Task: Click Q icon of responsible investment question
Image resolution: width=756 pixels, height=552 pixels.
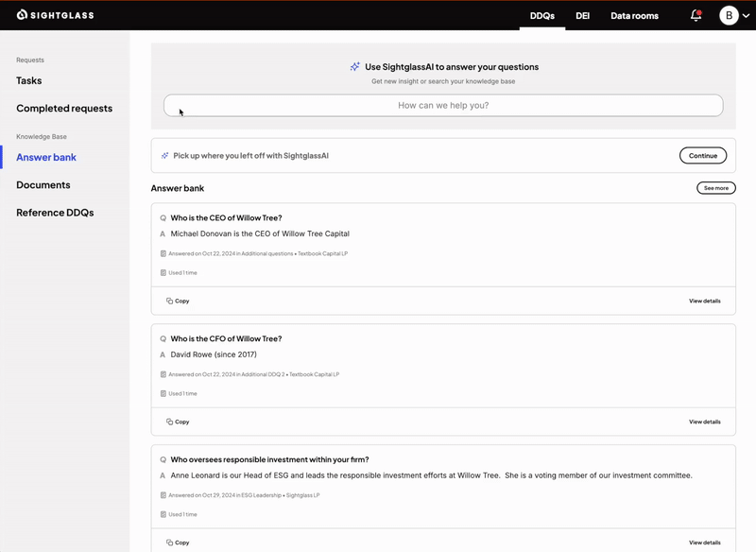Action: click(163, 460)
